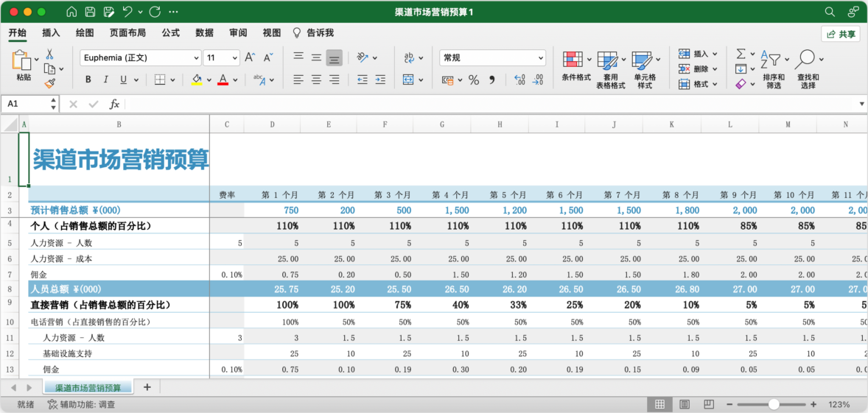868x413 pixels.
Task: Open the 公式 ribbon tab
Action: (x=170, y=33)
